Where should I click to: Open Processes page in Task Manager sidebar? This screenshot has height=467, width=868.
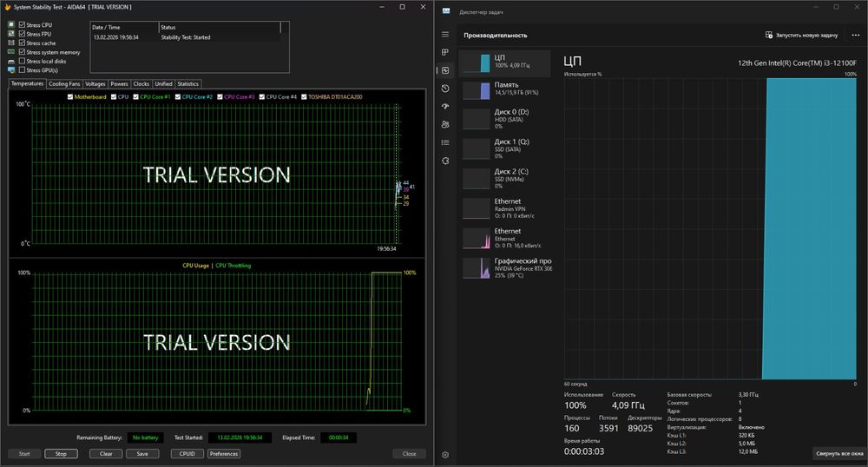tap(445, 53)
